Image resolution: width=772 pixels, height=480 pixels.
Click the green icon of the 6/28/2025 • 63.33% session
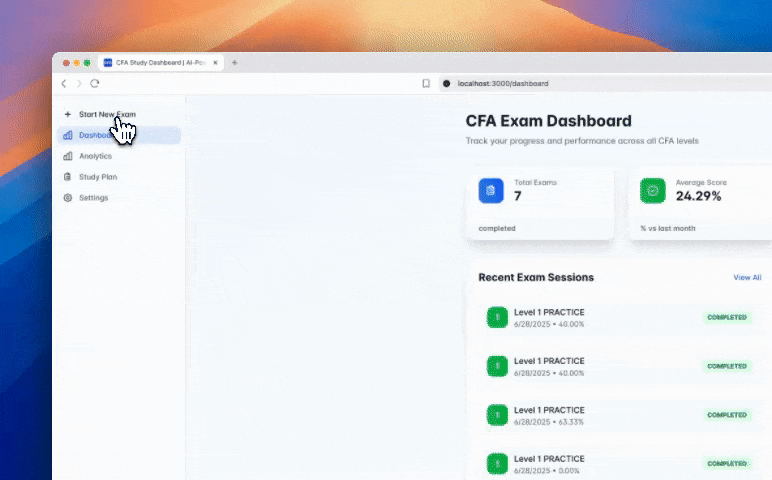point(497,415)
